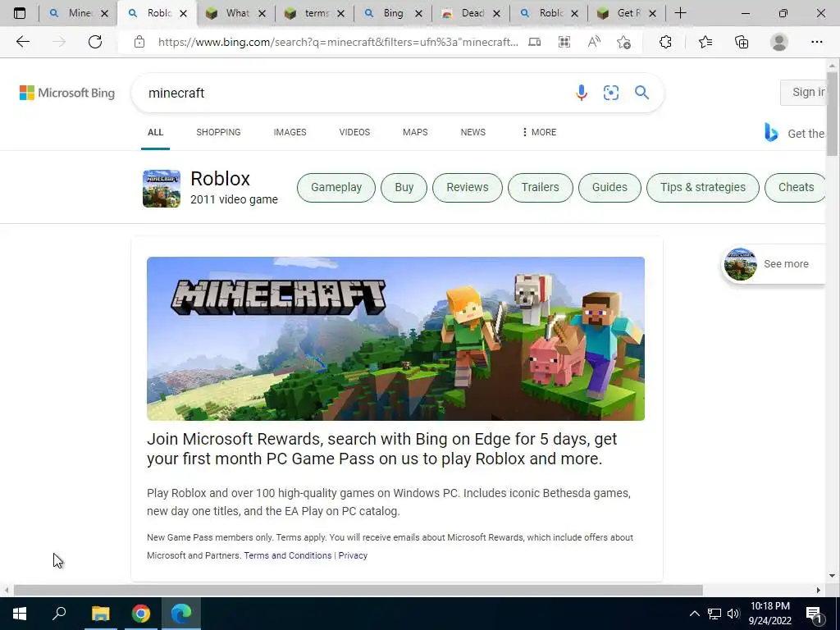Launch Google Chrome from taskbar
This screenshot has height=630, width=840.
tap(141, 614)
